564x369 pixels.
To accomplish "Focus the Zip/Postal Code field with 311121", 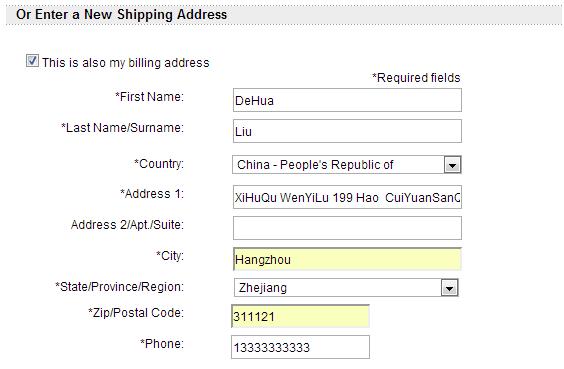I will [300, 316].
